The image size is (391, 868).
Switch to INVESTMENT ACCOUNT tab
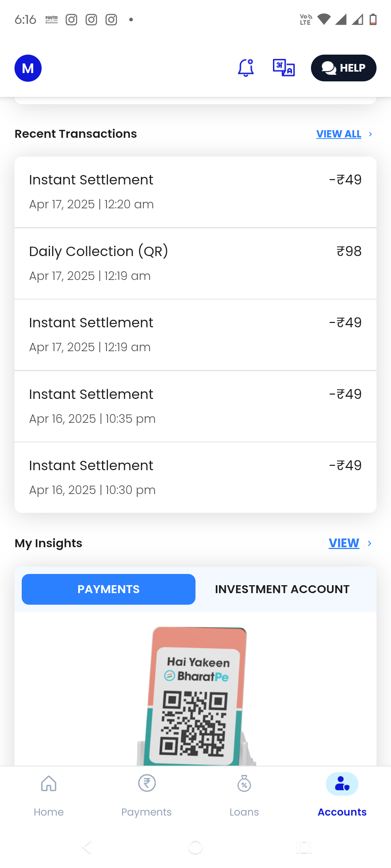pyautogui.click(x=282, y=589)
